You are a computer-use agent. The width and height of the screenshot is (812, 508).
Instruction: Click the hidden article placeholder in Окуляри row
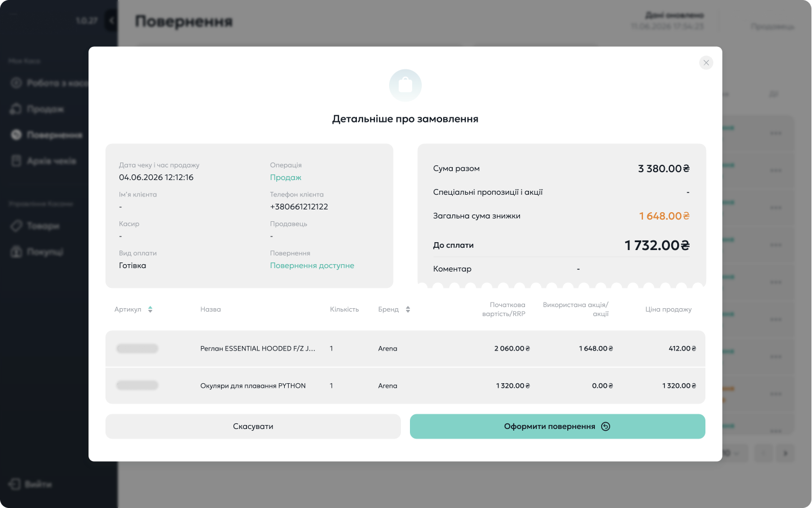137,386
